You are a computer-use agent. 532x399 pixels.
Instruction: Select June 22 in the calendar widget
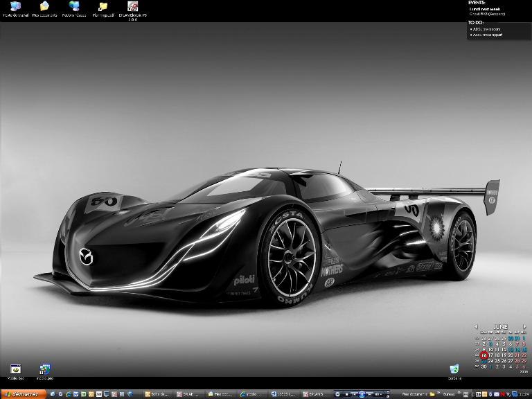pyautogui.click(x=524, y=355)
